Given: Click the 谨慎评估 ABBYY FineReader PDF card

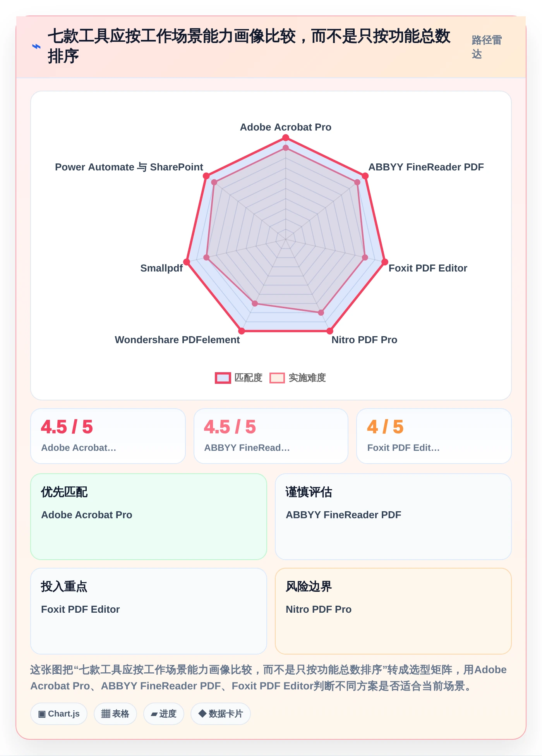Looking at the screenshot, I should [393, 517].
